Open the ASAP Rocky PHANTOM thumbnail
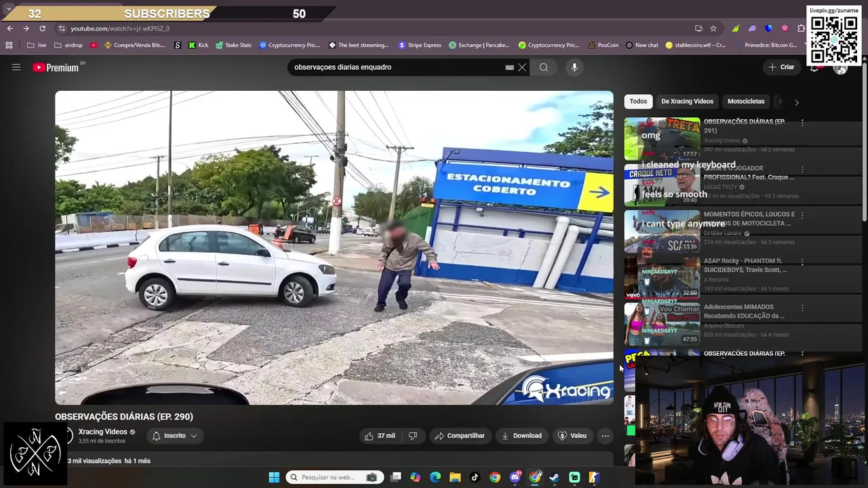Image resolution: width=868 pixels, height=488 pixels. point(662,278)
